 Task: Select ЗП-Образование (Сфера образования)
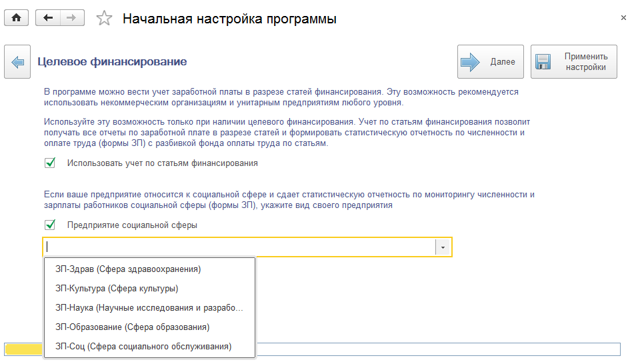(x=150, y=327)
